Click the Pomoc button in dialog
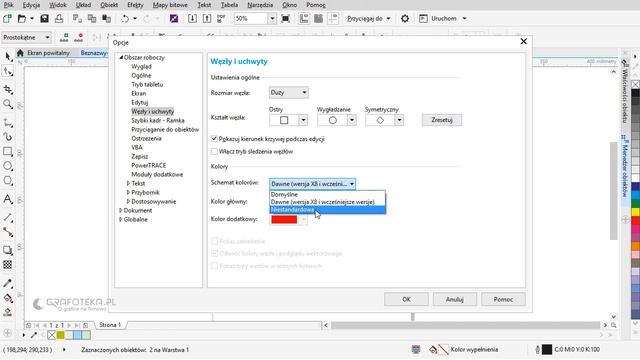This screenshot has height=360, width=640. pos(503,299)
